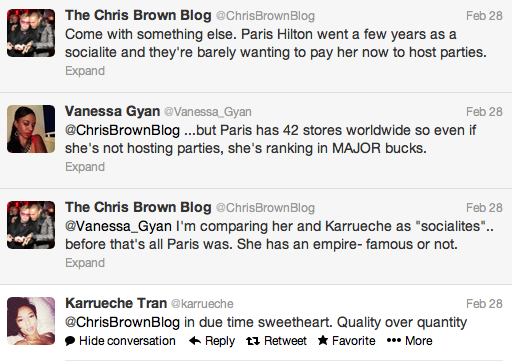The height and width of the screenshot is (361, 512).
Task: Open the Feb 28 timestamp on Karrueche's tweet
Action: coord(484,304)
